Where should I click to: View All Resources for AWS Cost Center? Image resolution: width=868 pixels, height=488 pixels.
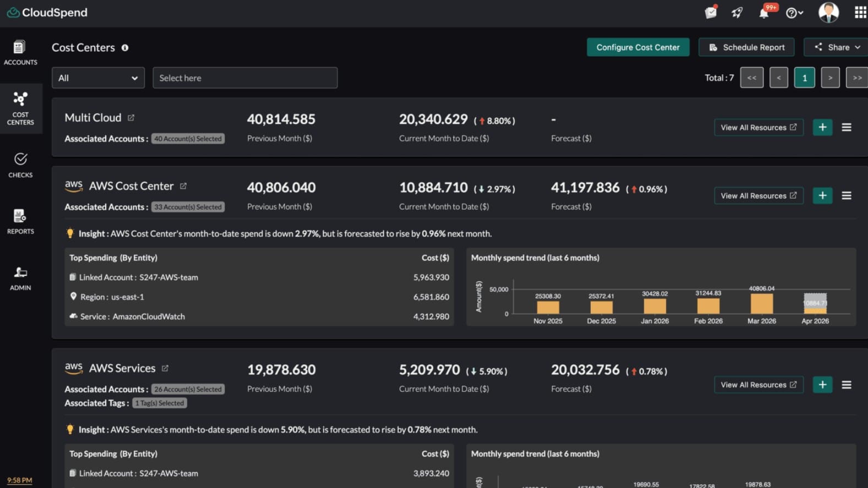(758, 196)
